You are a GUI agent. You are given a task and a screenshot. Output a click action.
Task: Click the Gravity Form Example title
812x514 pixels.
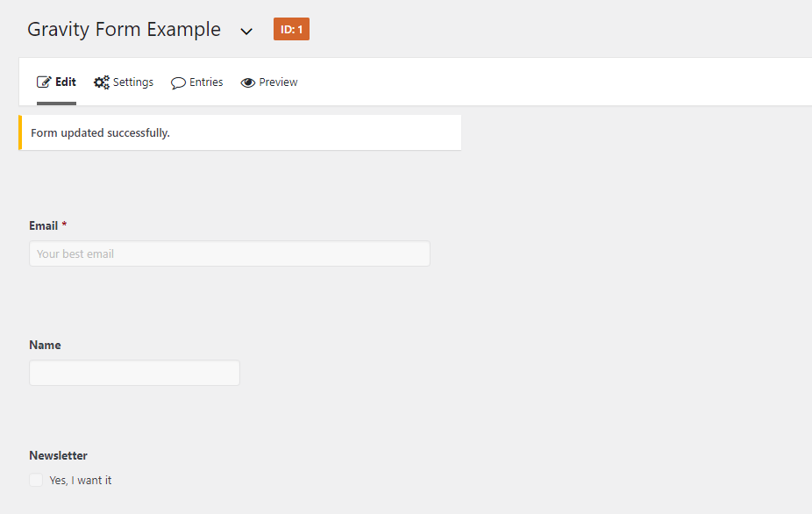click(x=125, y=30)
